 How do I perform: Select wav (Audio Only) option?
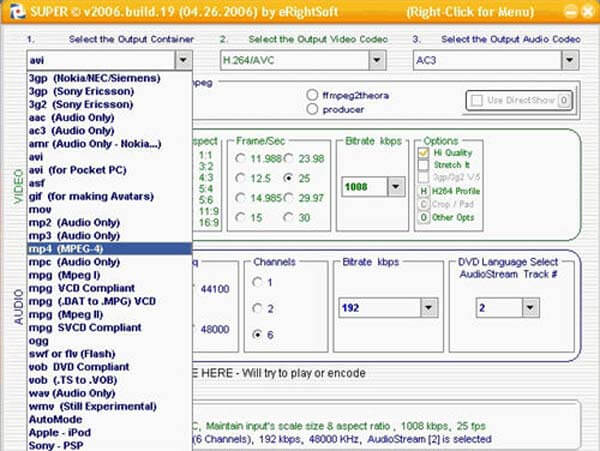pos(109,393)
